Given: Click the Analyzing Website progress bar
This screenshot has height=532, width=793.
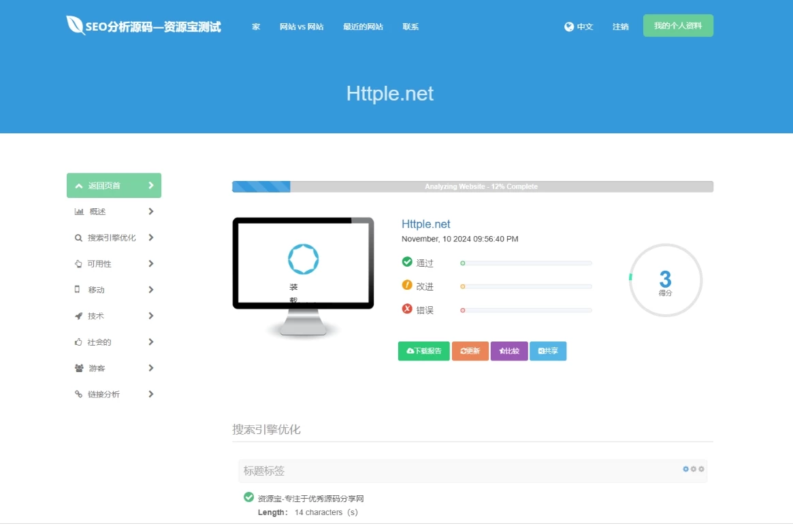Looking at the screenshot, I should (472, 186).
